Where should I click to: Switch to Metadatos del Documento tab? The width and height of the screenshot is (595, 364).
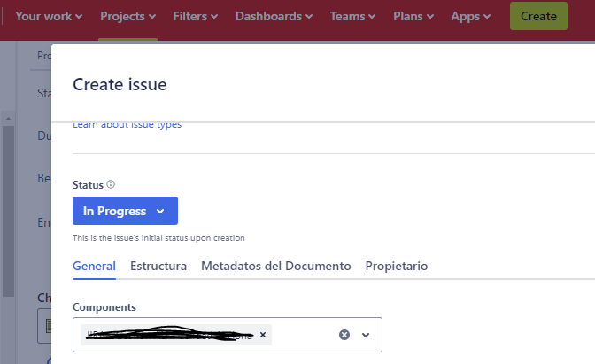click(x=276, y=266)
